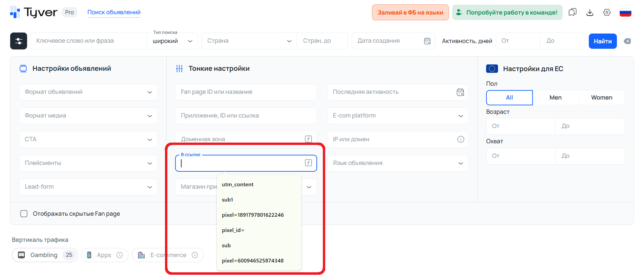The height and width of the screenshot is (275, 644).
Task: Select Men gender option
Action: tap(556, 98)
